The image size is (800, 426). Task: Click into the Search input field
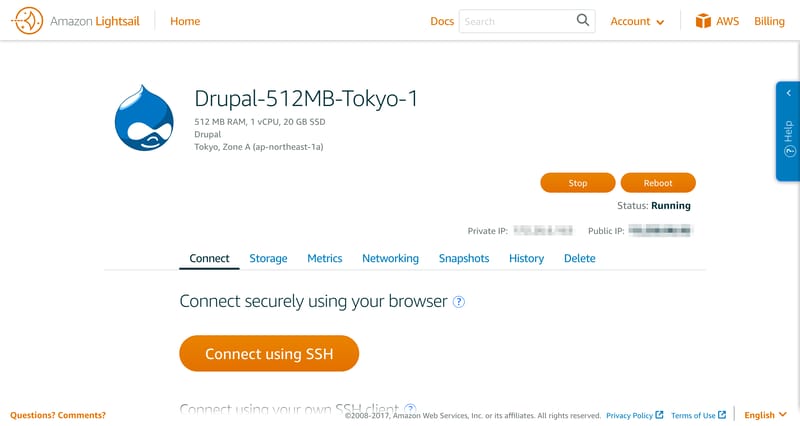(517, 21)
